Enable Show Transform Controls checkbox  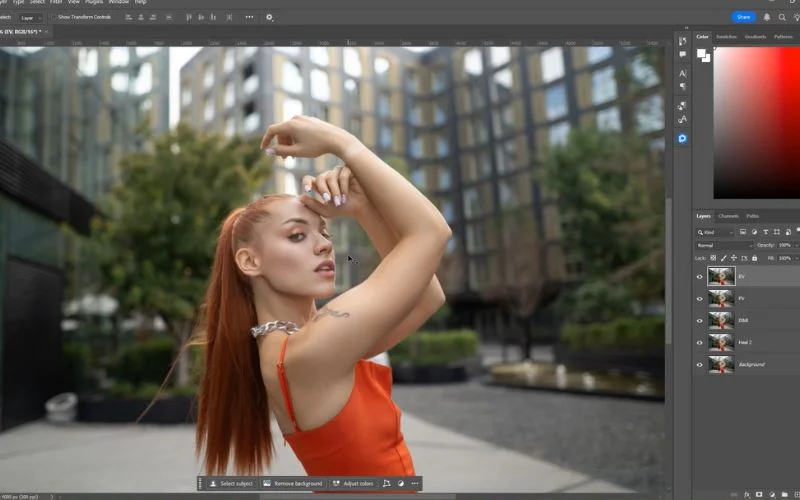[52, 17]
